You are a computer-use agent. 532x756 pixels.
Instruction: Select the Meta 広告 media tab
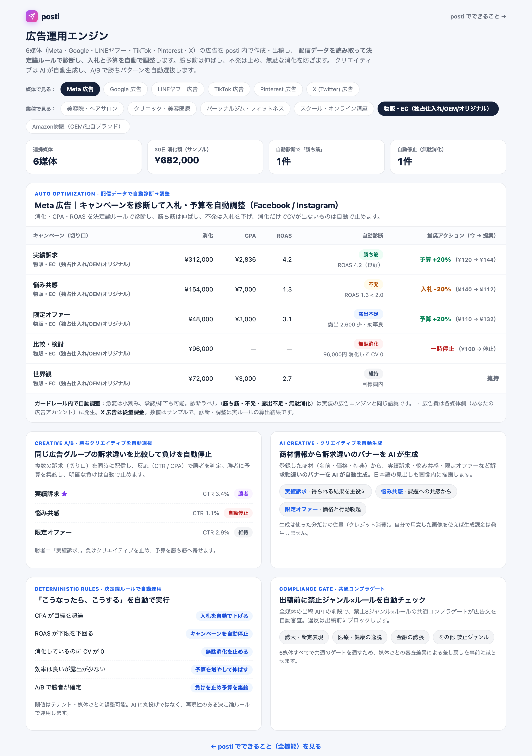click(80, 89)
